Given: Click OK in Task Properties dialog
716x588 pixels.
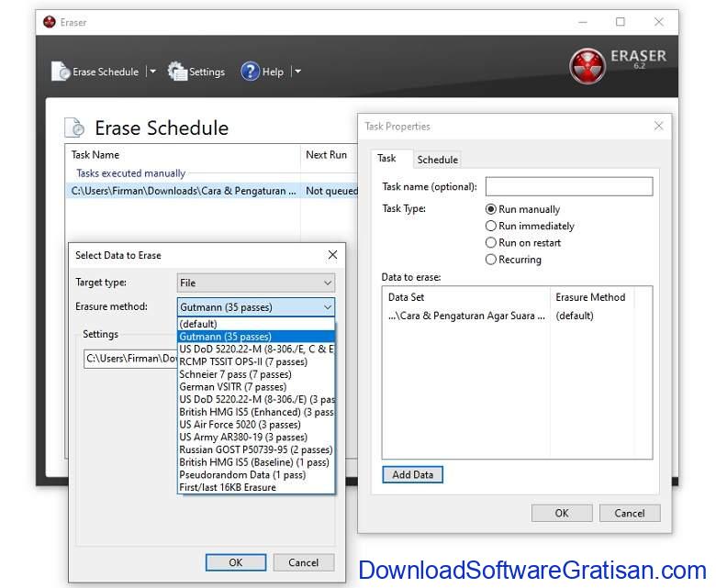Looking at the screenshot, I should [x=562, y=513].
